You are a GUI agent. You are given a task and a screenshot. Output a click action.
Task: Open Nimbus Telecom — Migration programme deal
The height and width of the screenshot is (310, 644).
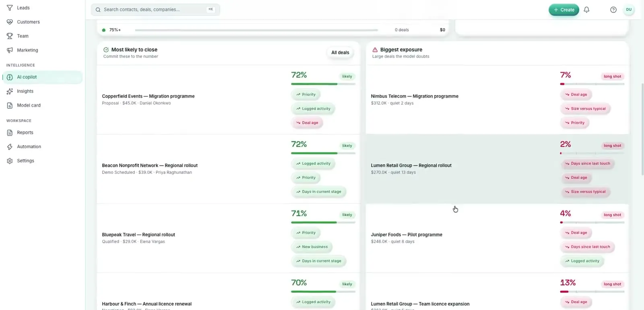[x=497, y=99]
